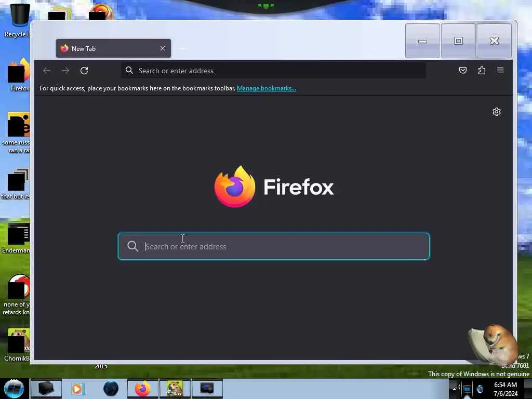Select the 'some russ' desktop icon
Screen dimensions: 532x399
[16, 132]
